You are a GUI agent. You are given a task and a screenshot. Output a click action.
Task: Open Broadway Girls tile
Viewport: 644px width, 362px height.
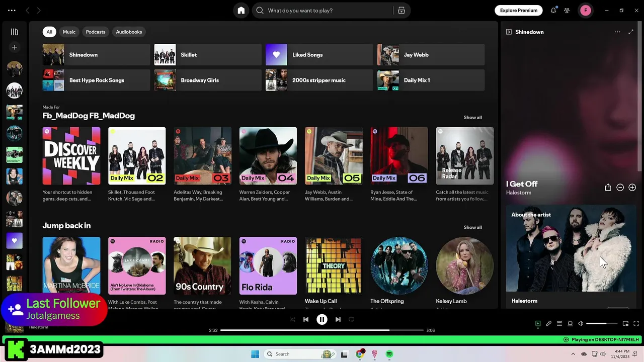(208, 80)
